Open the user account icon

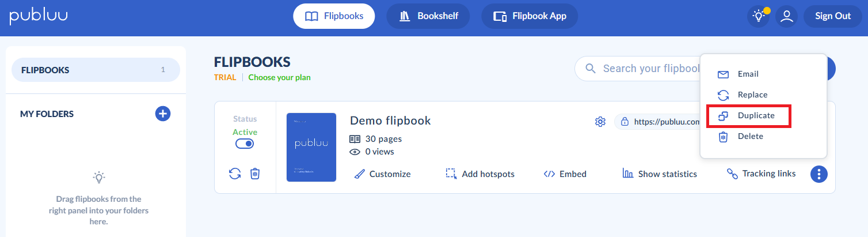click(x=787, y=16)
